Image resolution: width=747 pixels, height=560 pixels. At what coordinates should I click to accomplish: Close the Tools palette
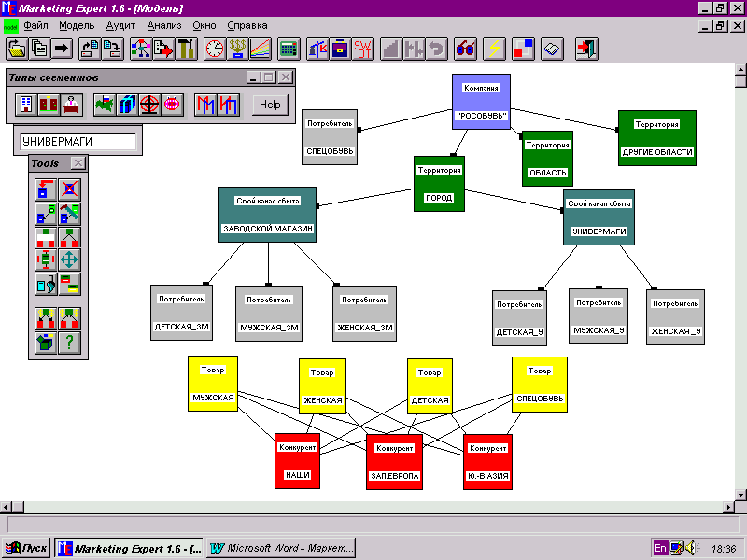pyautogui.click(x=78, y=163)
